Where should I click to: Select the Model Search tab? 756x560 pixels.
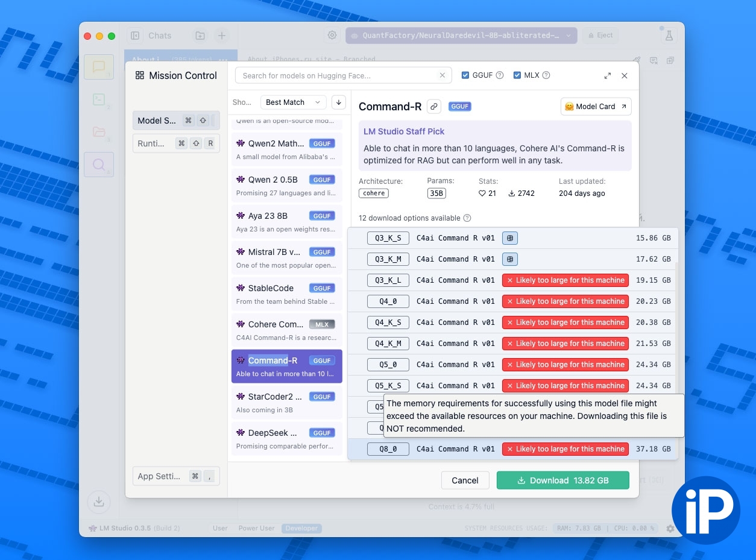[x=176, y=121]
